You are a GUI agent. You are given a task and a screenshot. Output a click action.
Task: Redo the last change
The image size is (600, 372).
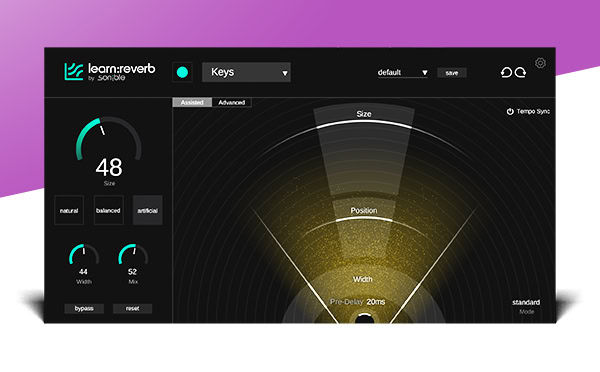[520, 72]
